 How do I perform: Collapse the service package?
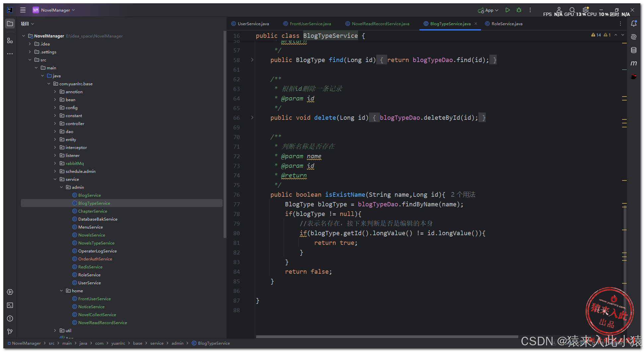(x=55, y=179)
